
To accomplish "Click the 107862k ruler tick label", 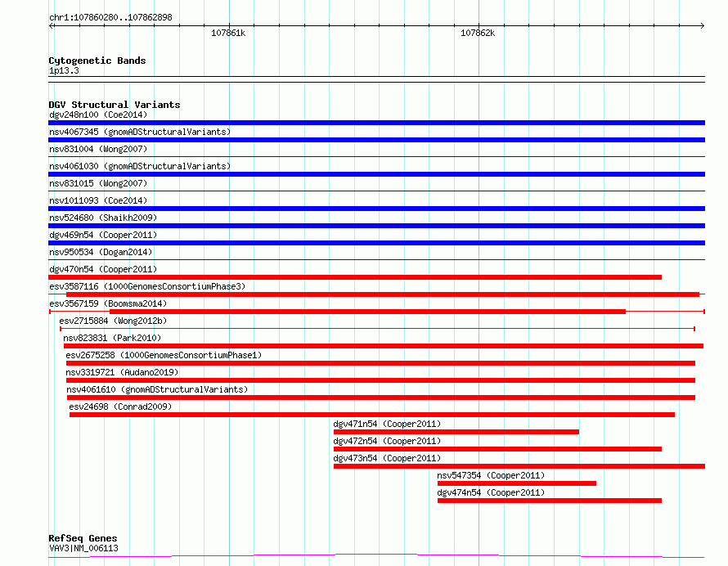I will coord(478,33).
